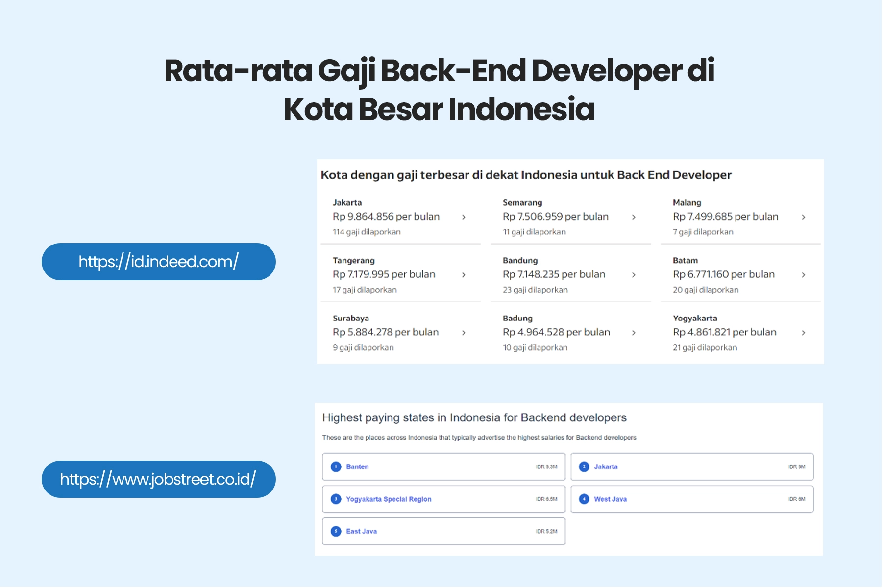The width and height of the screenshot is (883, 588).
Task: Expand Tangerang salary row chevron
Action: 464,275
